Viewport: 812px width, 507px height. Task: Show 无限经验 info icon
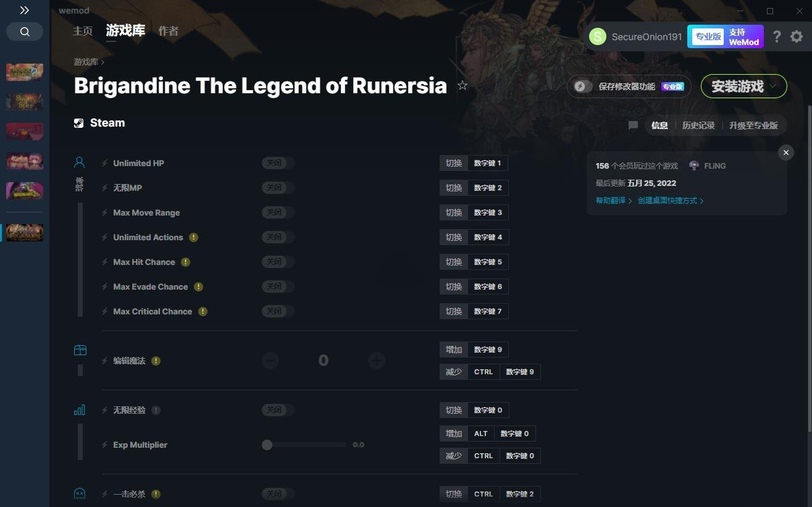tap(156, 410)
